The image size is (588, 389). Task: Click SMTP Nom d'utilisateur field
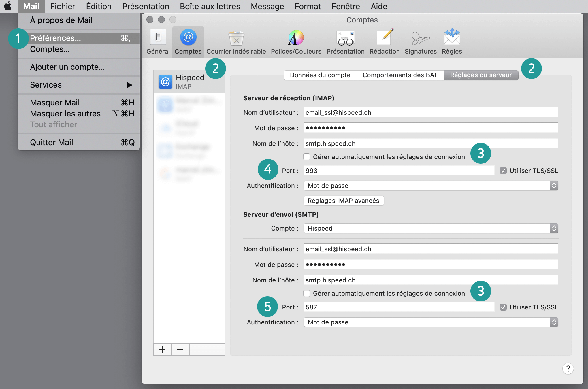point(431,249)
